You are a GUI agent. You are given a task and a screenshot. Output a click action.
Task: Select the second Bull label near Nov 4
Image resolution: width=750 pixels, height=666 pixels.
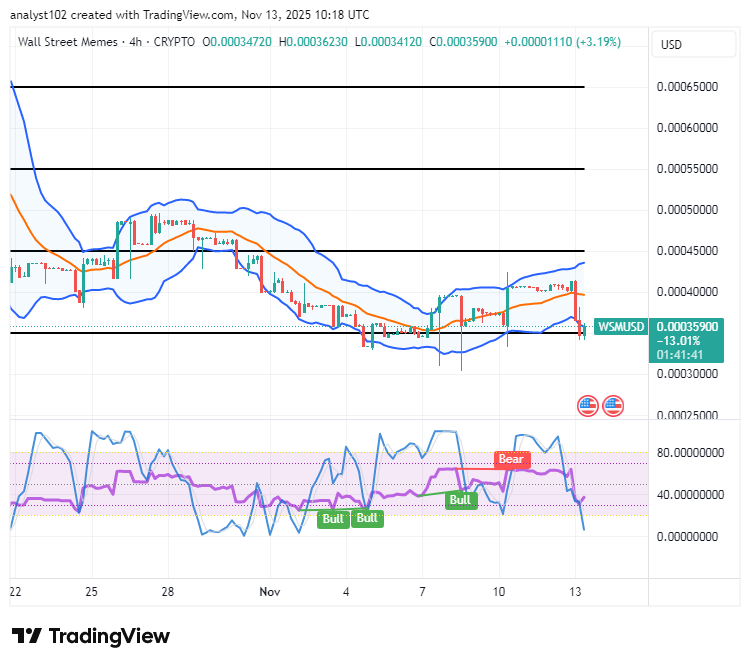pos(367,518)
